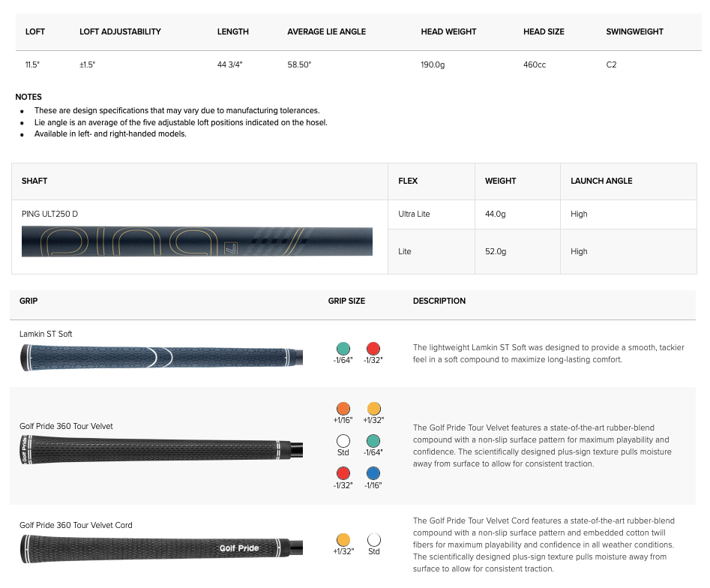710x588 pixels.
Task: Click the 460cc head size value
Action: [x=535, y=64]
